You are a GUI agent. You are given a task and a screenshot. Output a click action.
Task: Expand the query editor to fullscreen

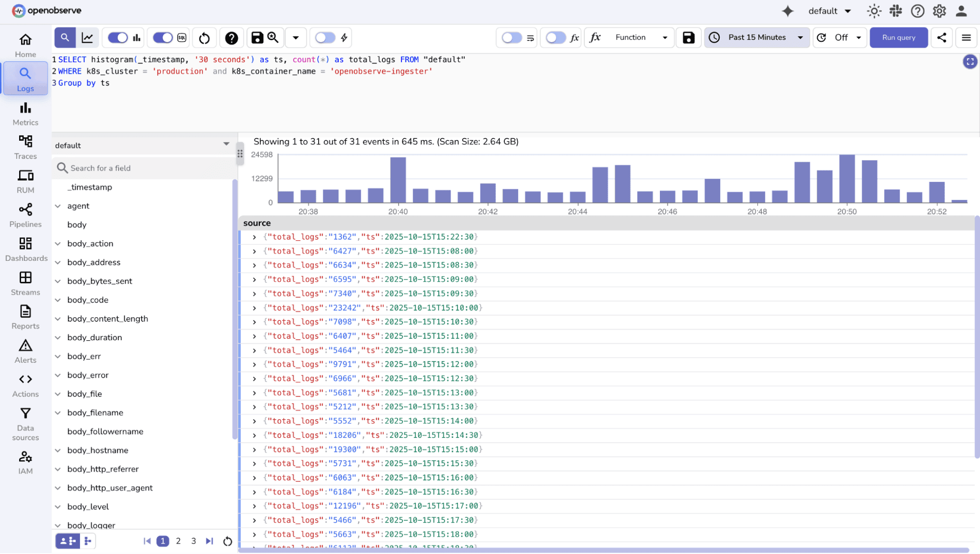970,61
